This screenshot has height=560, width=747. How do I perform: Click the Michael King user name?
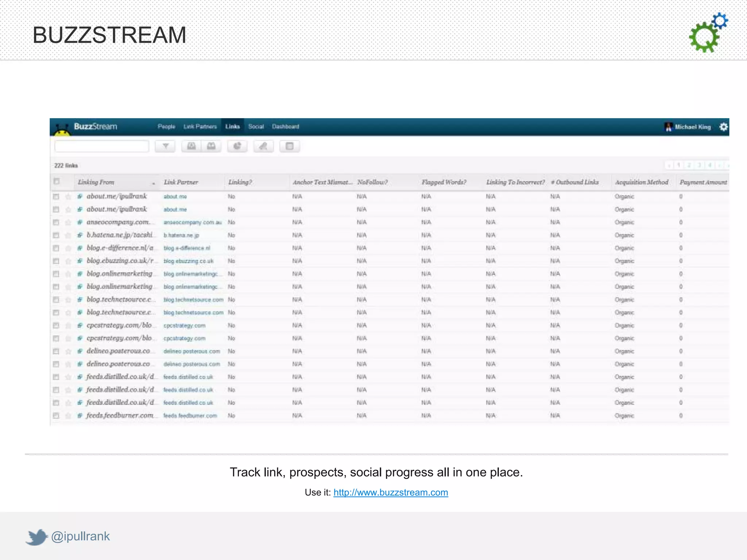pyautogui.click(x=693, y=127)
